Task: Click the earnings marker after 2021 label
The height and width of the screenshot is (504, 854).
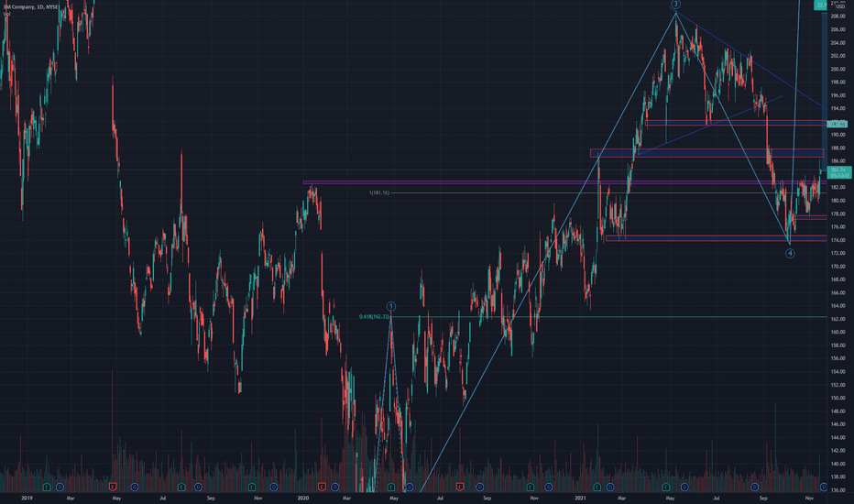Action: 597,487
